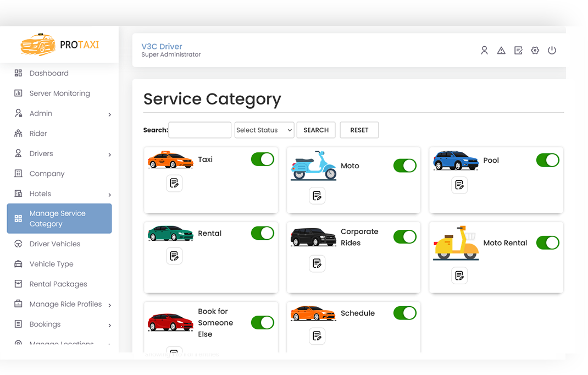
Task: Click the RESET button
Action: pos(359,130)
